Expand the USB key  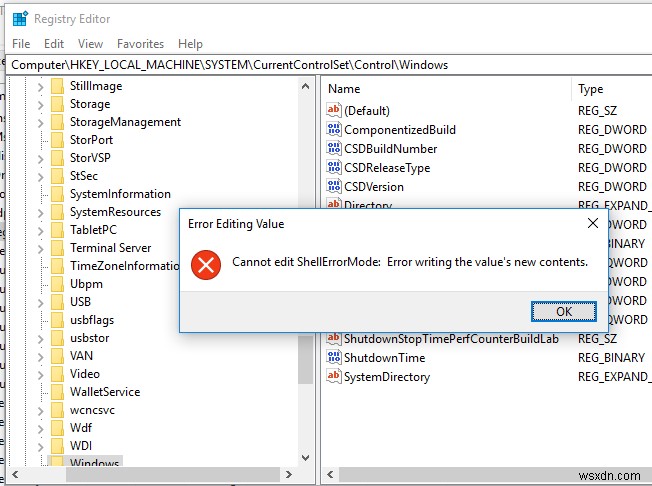pos(40,303)
